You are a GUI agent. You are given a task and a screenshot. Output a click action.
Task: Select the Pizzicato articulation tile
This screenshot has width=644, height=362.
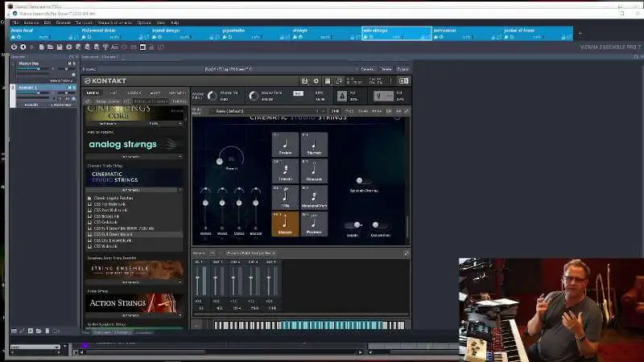pos(314,224)
